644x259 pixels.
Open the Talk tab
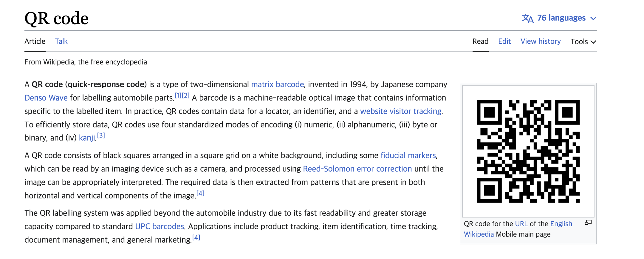[x=61, y=41]
